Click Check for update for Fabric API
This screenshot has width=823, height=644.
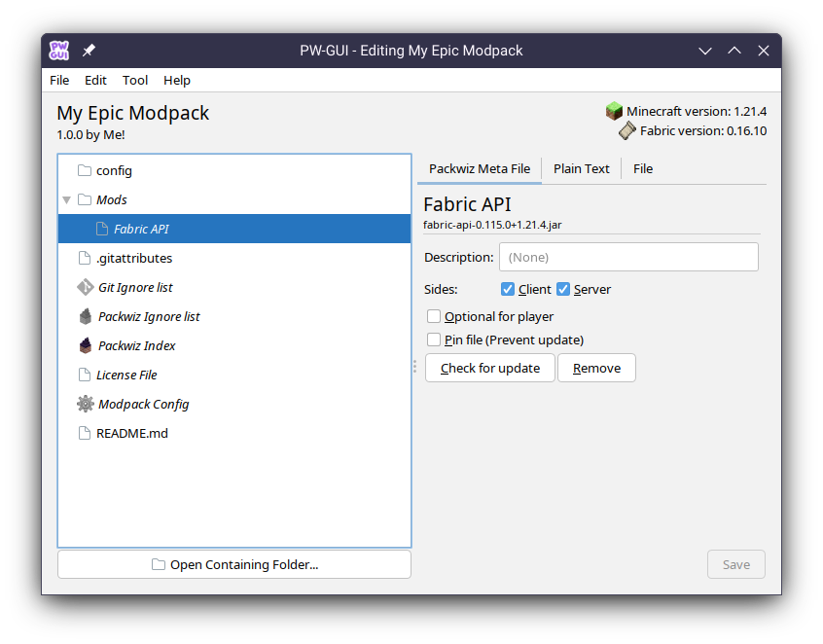point(489,368)
